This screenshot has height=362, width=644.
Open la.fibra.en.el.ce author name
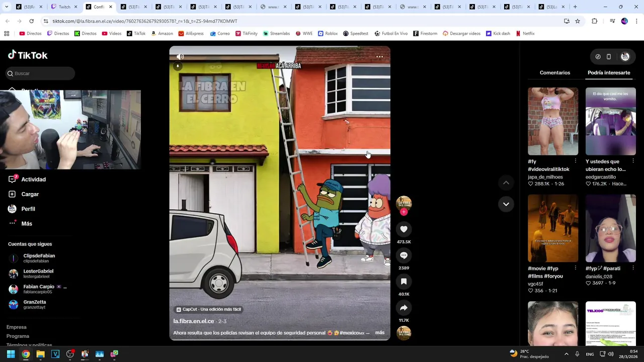coord(194,321)
